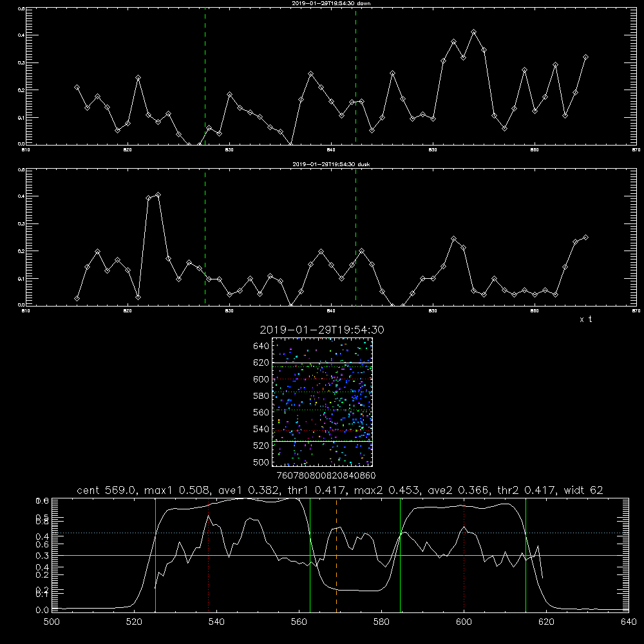Select the "max1 0.508" value
Image resolution: width=644 pixels, height=644 pixels.
(x=178, y=490)
